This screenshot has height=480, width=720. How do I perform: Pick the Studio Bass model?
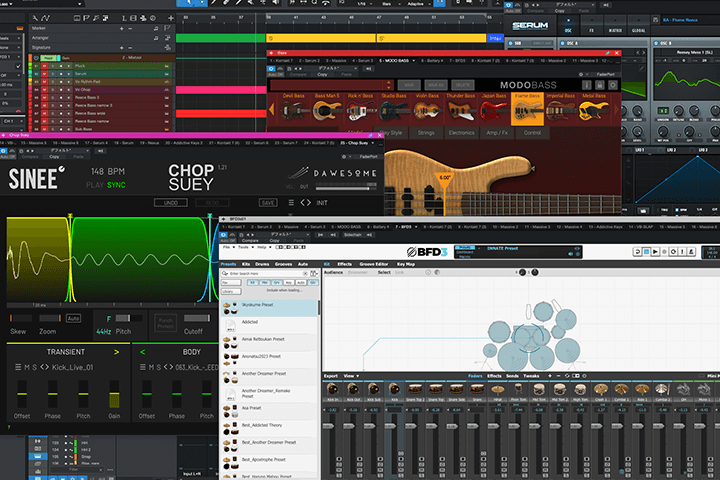tap(394, 109)
